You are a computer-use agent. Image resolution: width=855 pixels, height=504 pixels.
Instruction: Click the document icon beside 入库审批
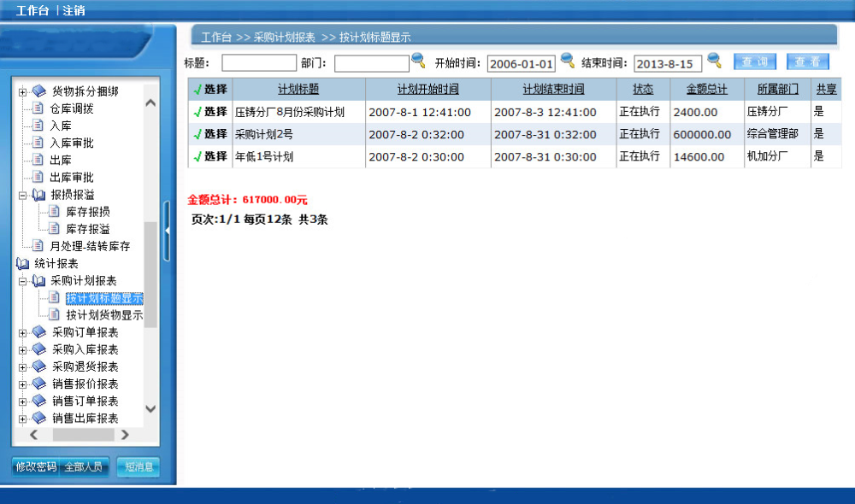point(38,142)
